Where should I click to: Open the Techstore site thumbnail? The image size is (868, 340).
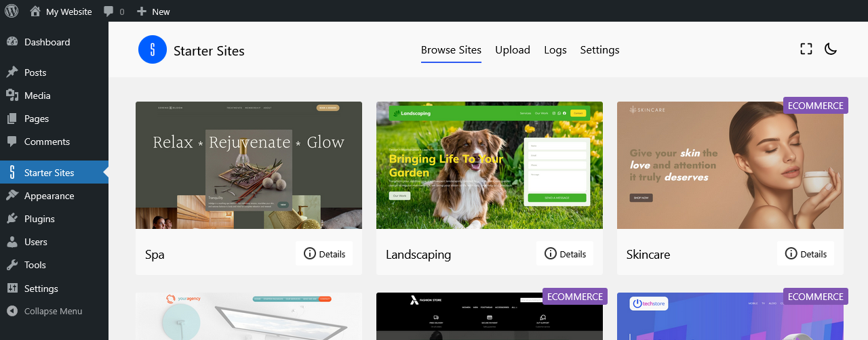coord(730,316)
